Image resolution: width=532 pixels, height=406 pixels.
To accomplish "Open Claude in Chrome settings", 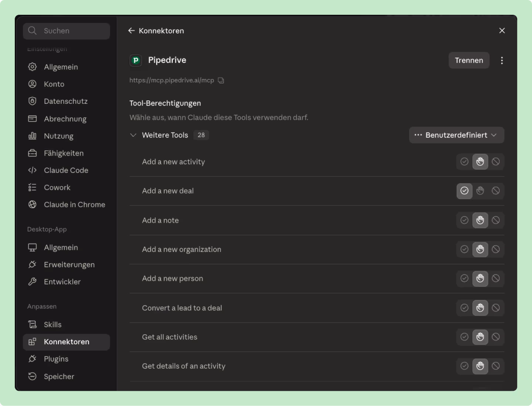I will (x=66, y=205).
